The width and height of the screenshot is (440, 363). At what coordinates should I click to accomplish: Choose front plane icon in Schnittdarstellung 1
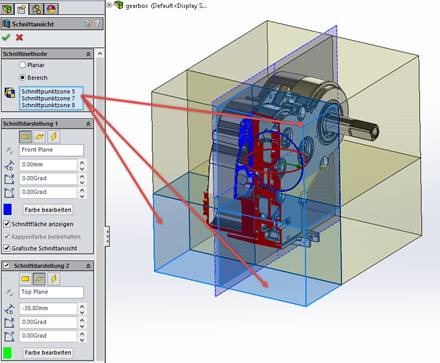coord(25,137)
